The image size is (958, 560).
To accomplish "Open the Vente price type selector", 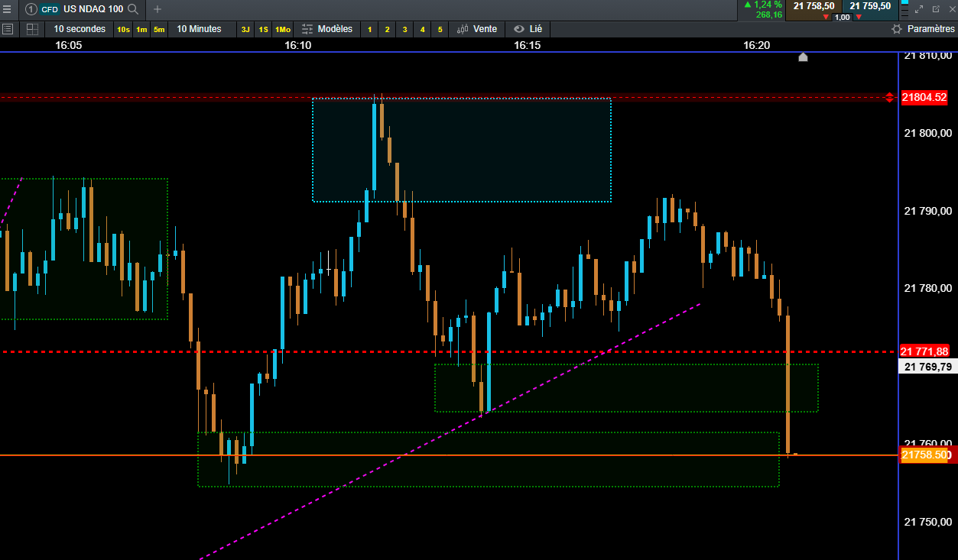I will pos(477,29).
